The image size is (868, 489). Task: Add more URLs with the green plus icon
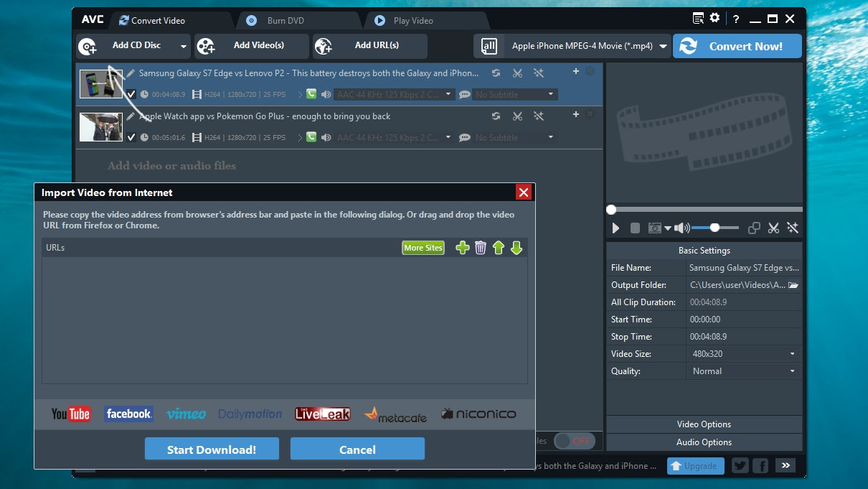(x=462, y=247)
